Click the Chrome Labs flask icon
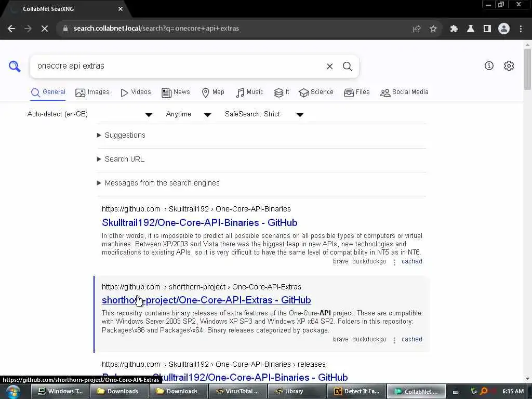 (471, 29)
